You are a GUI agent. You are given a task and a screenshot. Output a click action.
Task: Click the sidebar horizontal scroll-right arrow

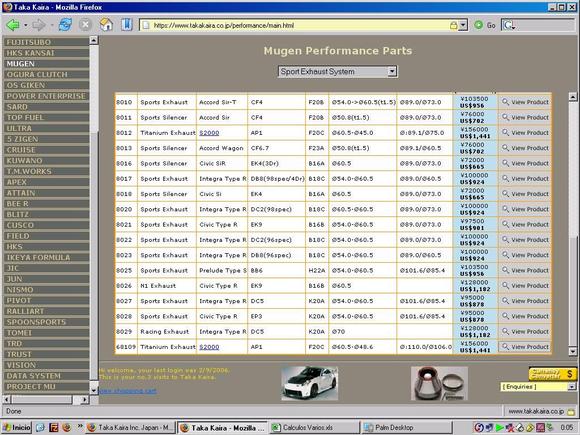[85, 399]
